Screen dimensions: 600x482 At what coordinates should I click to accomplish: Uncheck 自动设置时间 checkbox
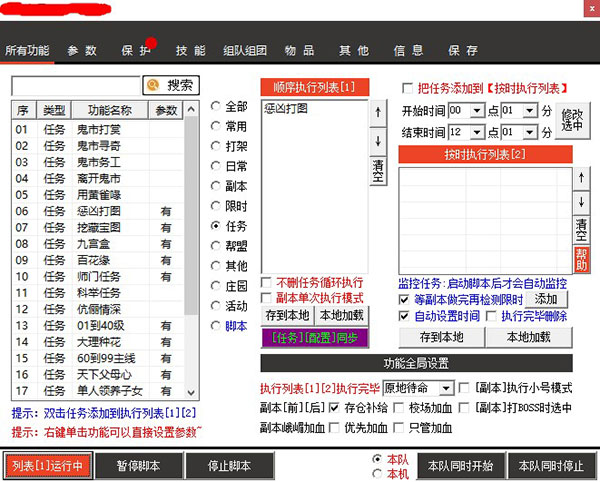(405, 315)
